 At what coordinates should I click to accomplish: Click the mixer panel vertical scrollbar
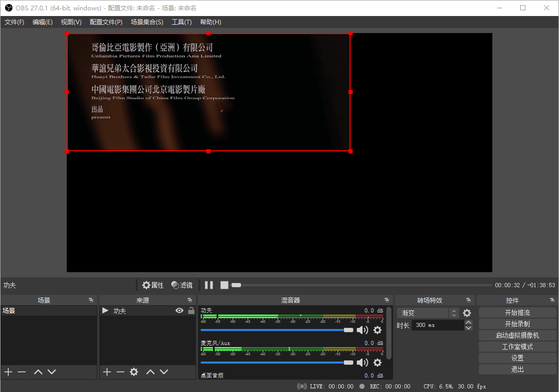point(389,333)
